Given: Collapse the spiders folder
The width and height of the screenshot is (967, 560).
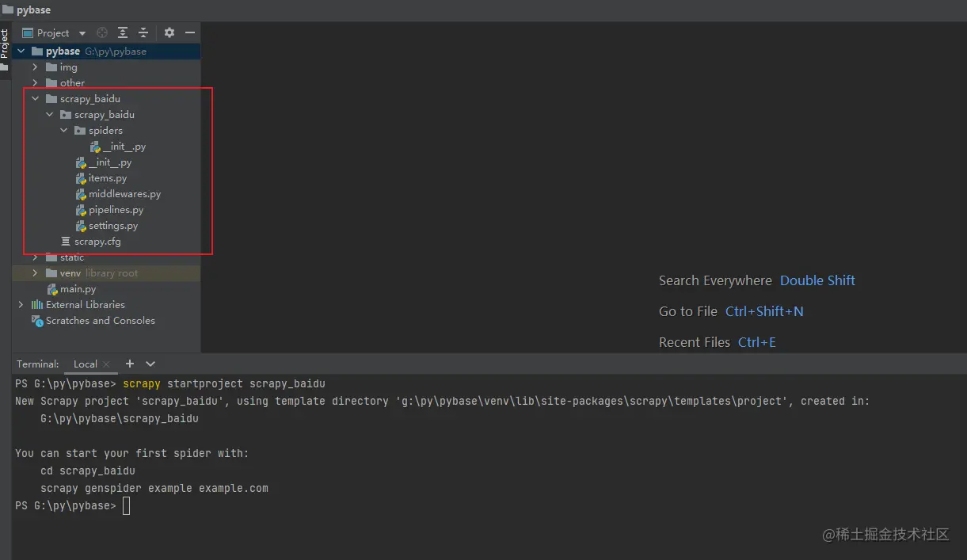Looking at the screenshot, I should [64, 131].
